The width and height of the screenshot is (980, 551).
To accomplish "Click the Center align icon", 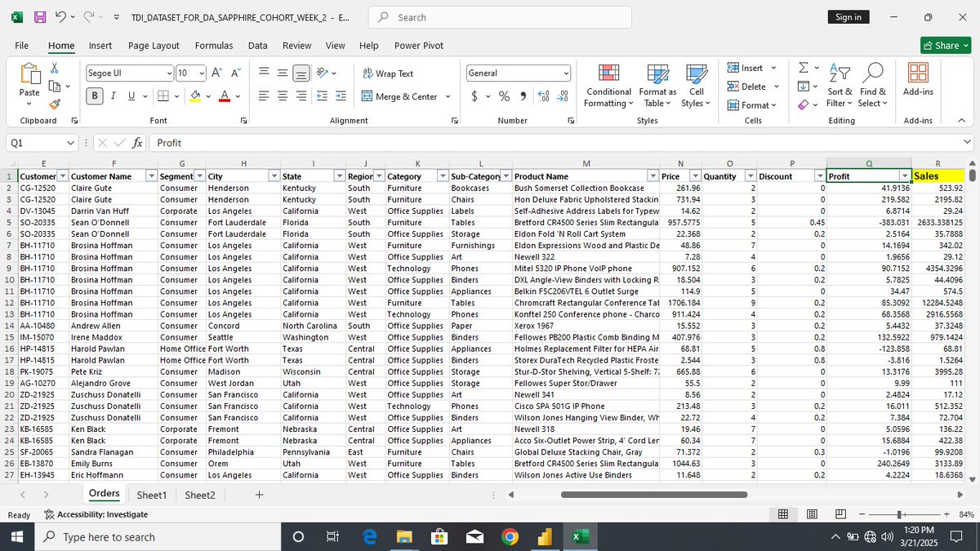I will pos(283,96).
